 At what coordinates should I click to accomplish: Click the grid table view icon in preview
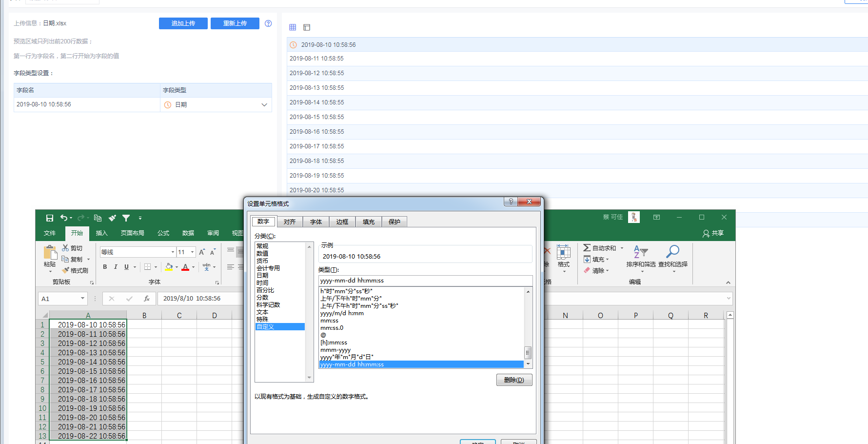coord(293,27)
